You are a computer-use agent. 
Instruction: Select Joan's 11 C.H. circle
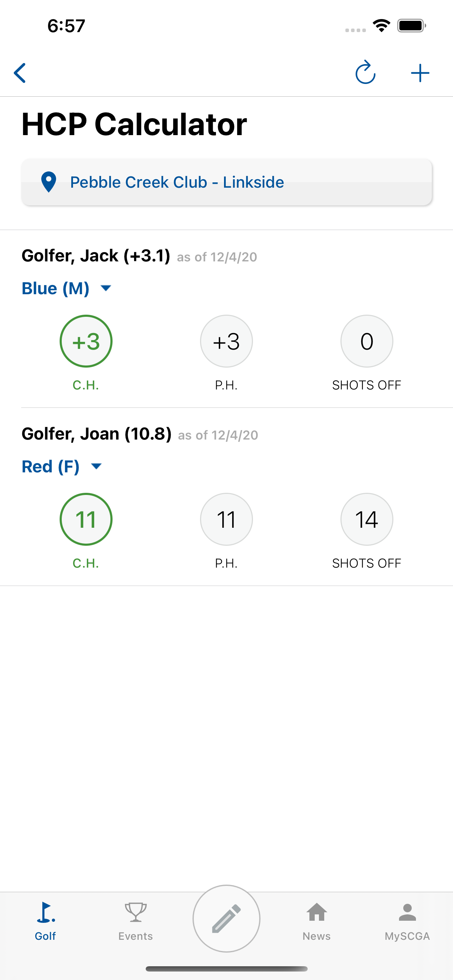click(86, 519)
